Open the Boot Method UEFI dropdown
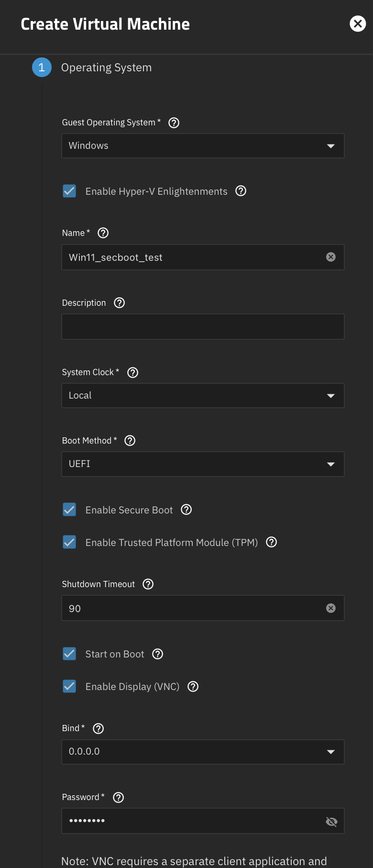Viewport: 373px width, 868px height. pos(203,464)
